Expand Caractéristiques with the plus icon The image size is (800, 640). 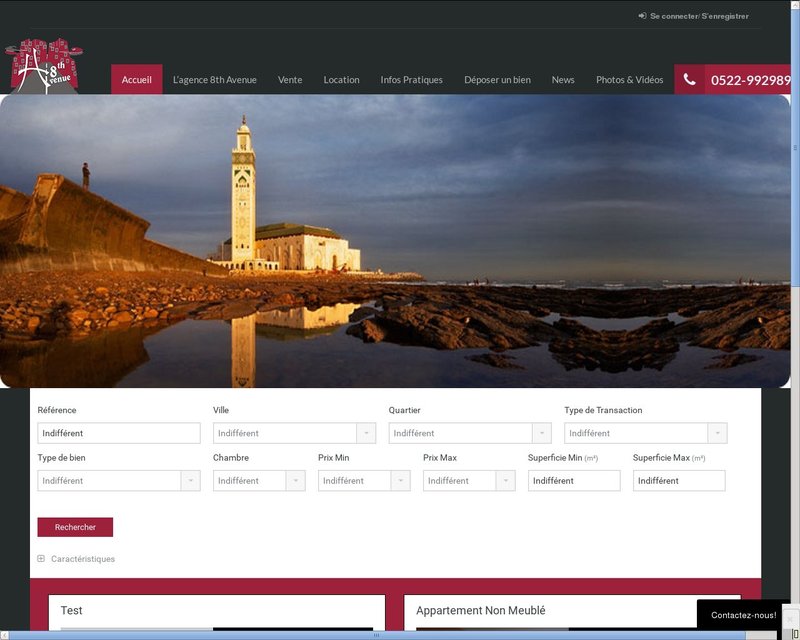pyautogui.click(x=41, y=558)
